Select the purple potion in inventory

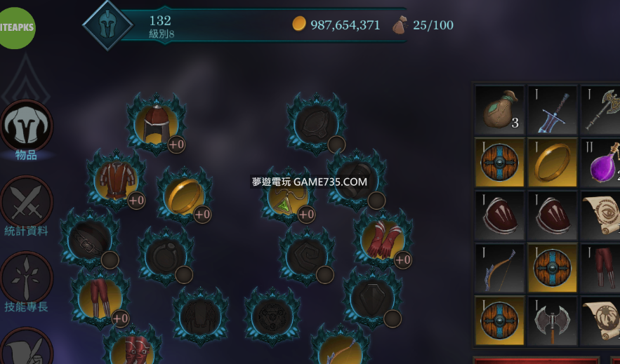click(600, 163)
